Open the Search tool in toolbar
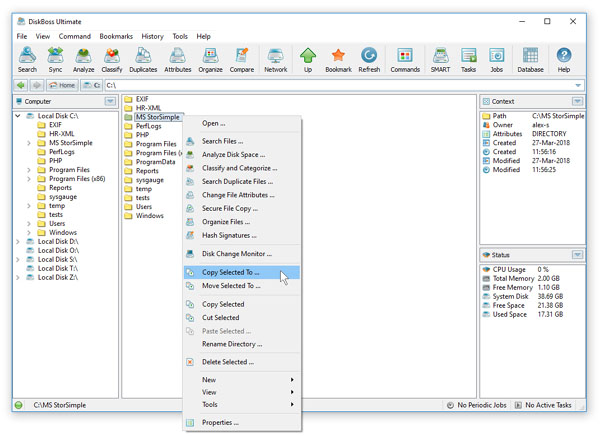This screenshot has width=600, height=436. tap(27, 60)
